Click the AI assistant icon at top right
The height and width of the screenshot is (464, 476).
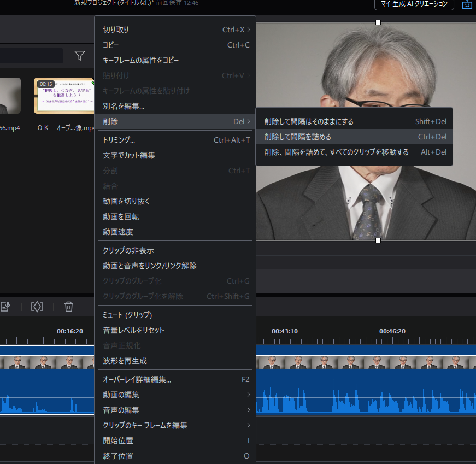coord(467,4)
